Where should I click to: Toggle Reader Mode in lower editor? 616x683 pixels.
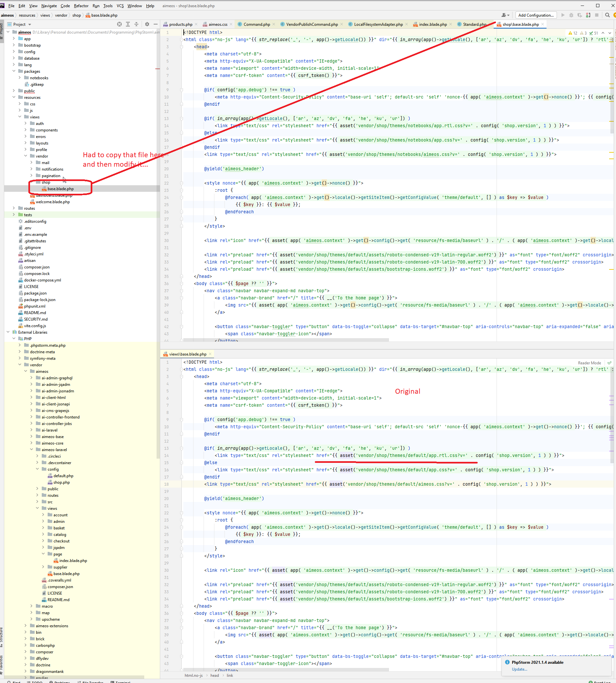[x=589, y=363]
